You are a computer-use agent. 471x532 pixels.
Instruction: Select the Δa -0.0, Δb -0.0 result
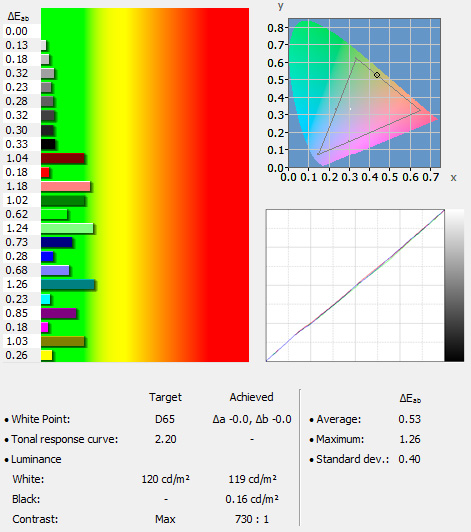[252, 419]
